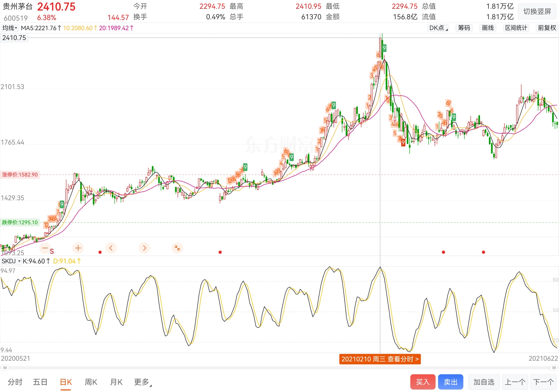This screenshot has height=392, width=559.
Task: Add stock with 加自选 button
Action: click(x=484, y=382)
